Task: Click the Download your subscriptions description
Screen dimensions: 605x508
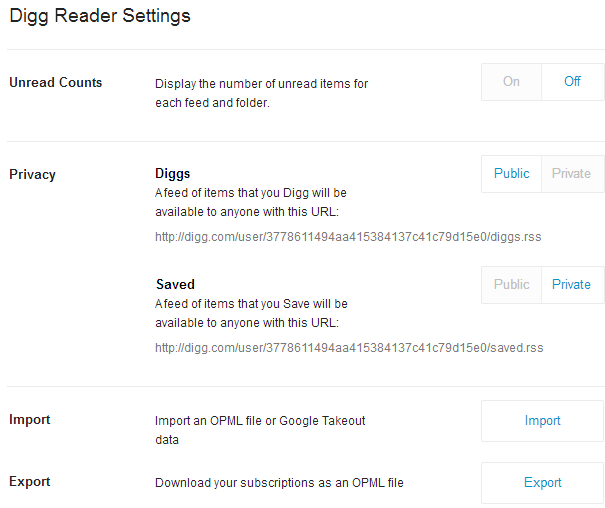Action: (x=279, y=483)
